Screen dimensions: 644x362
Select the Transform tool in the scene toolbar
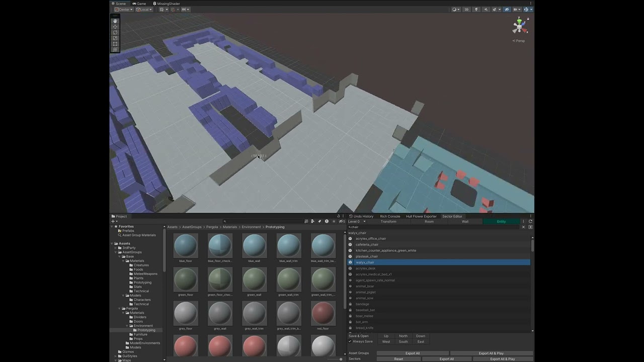click(115, 49)
